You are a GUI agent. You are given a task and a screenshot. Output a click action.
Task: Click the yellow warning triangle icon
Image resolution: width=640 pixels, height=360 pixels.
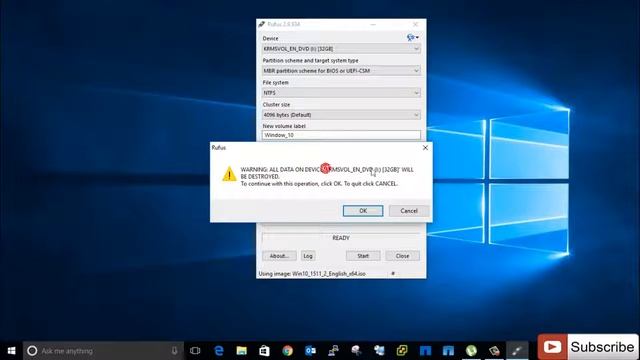point(229,174)
